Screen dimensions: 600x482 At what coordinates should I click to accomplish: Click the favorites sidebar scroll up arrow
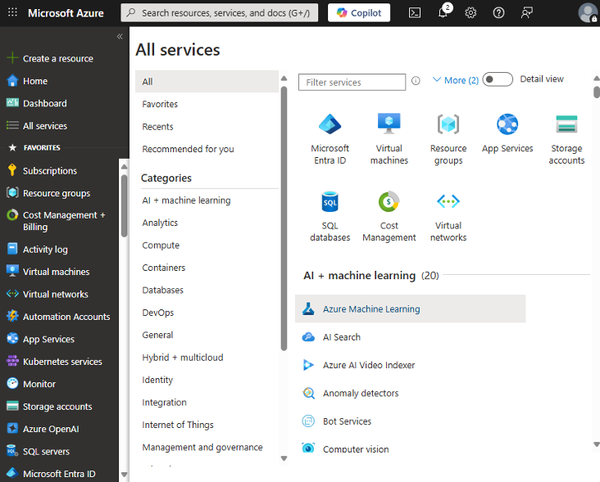tap(124, 167)
